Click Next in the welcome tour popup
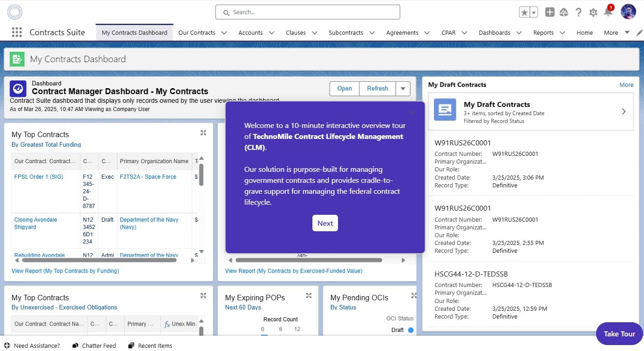The width and height of the screenshot is (644, 351). pyautogui.click(x=325, y=223)
